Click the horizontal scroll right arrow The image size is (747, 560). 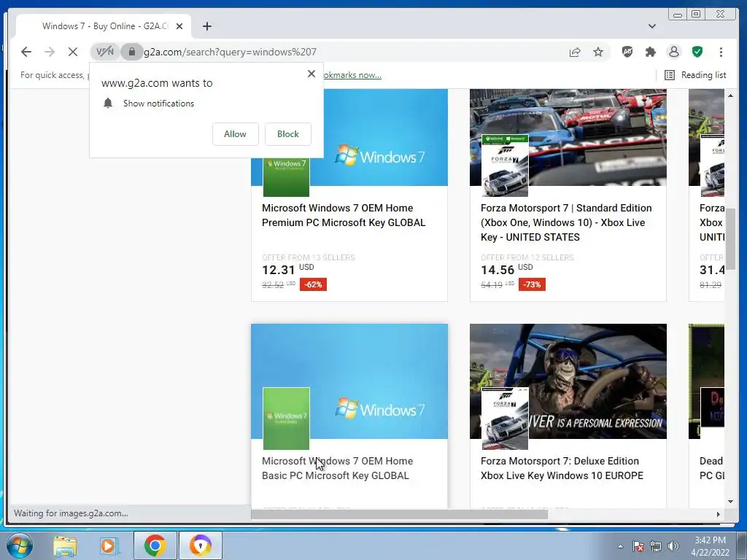pyautogui.click(x=719, y=514)
